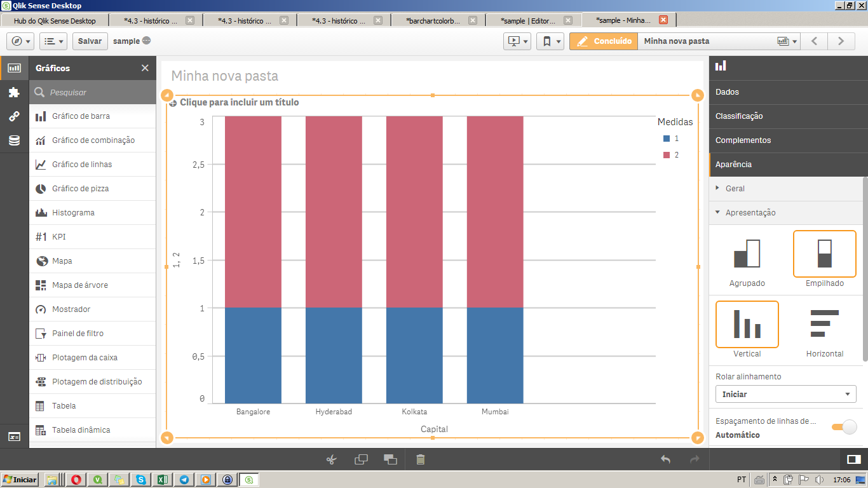
Task: Expand the Complementos properties section
Action: (x=788, y=140)
